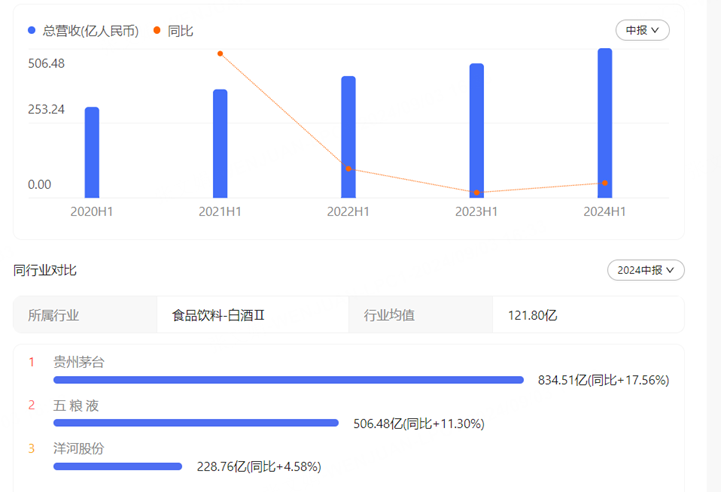
Task: Toggle the 同比 legend item
Action: pos(173,31)
